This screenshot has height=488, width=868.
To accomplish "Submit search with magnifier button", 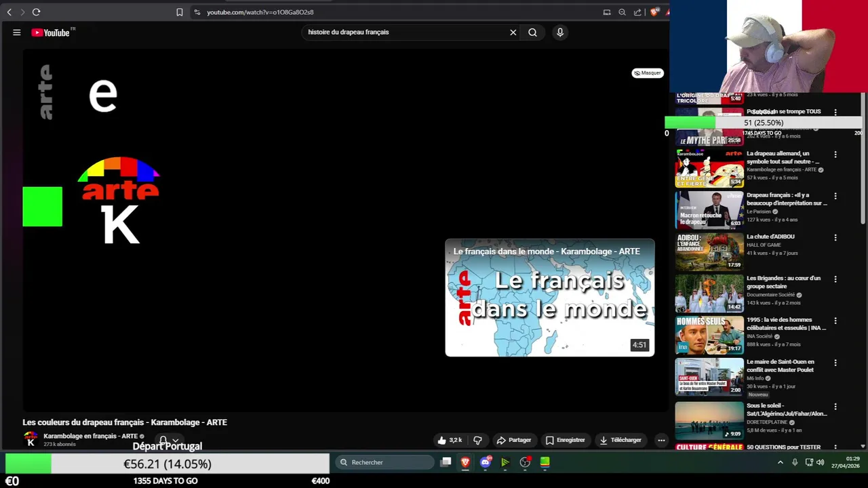I will click(x=533, y=32).
